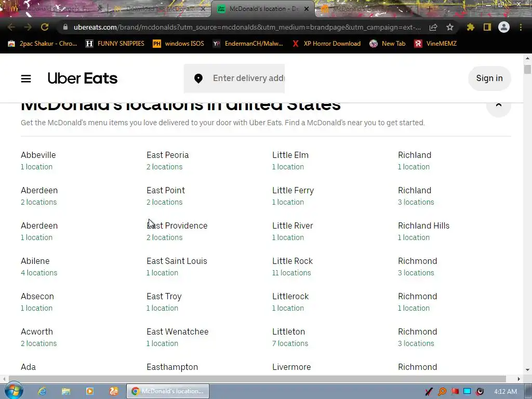Switch to the fourth McDonald's tab
The image size is (532, 399).
pyautogui.click(x=366, y=9)
